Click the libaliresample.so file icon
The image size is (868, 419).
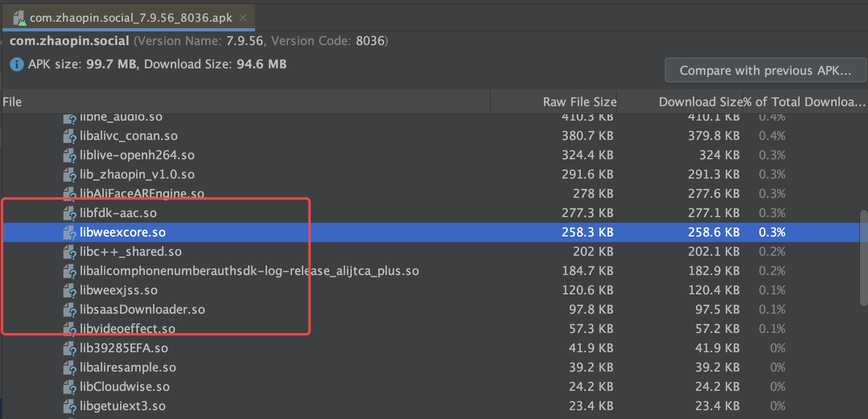click(70, 368)
